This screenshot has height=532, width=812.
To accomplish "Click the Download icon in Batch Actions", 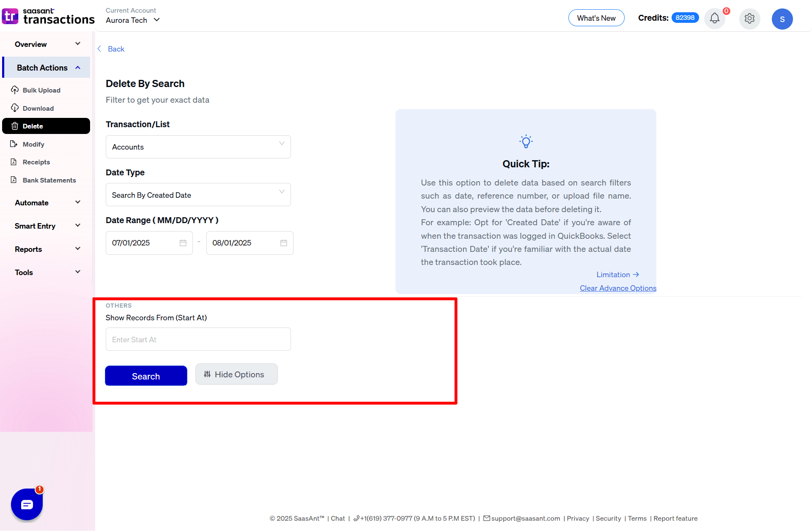I will pos(15,108).
